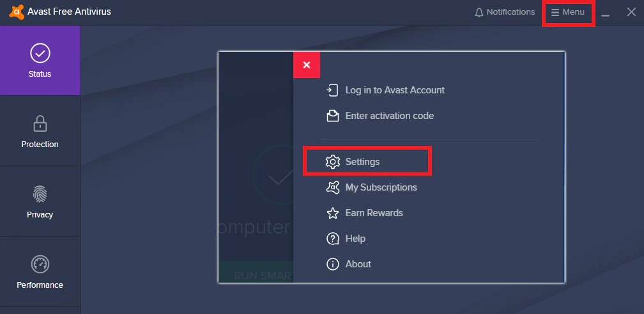Open the Privacy fingerprint section
This screenshot has height=314, width=644.
pyautogui.click(x=40, y=201)
